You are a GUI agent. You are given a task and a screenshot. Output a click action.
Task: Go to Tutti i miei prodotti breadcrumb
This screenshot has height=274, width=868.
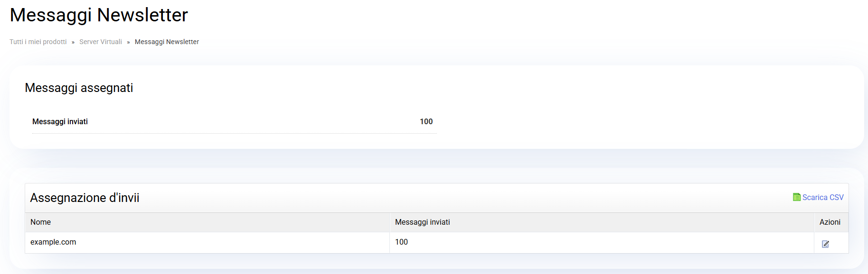38,42
